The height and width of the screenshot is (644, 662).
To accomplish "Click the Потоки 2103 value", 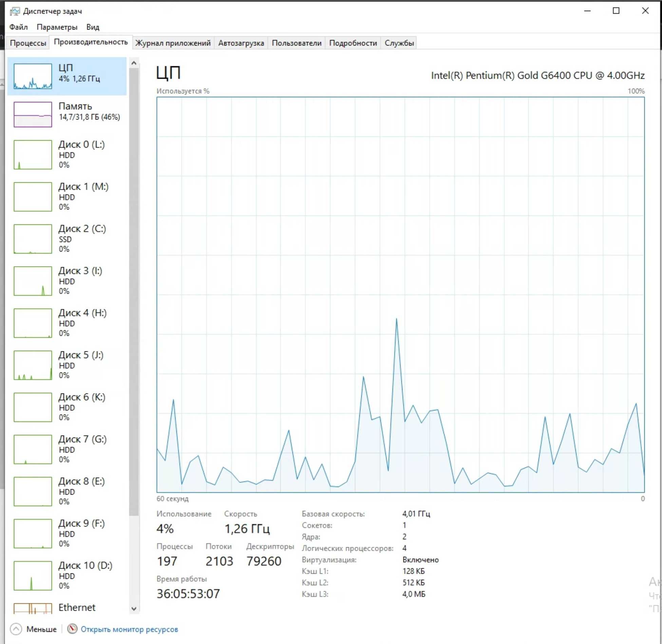I will (219, 561).
